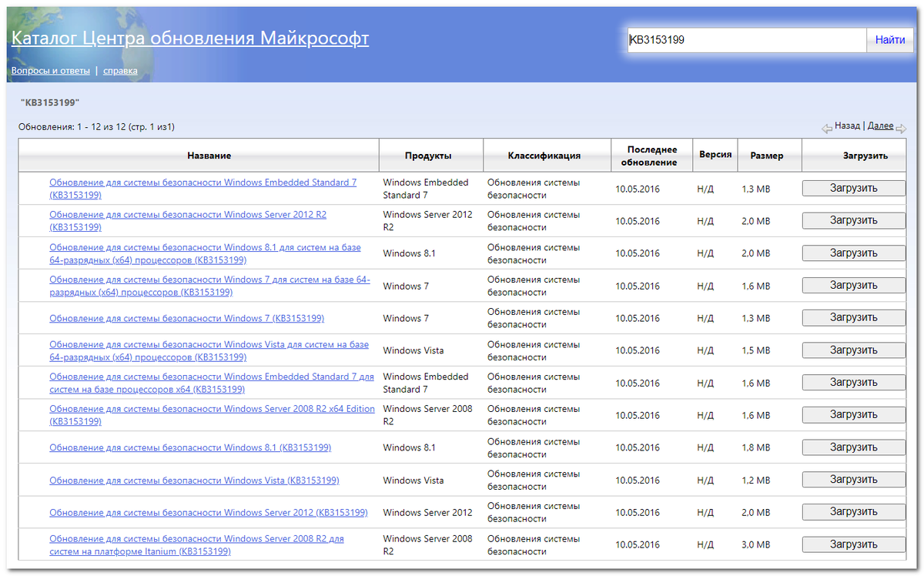Click Загрузить for Windows 7 x64 row
The width and height of the screenshot is (924, 576).
(x=853, y=285)
